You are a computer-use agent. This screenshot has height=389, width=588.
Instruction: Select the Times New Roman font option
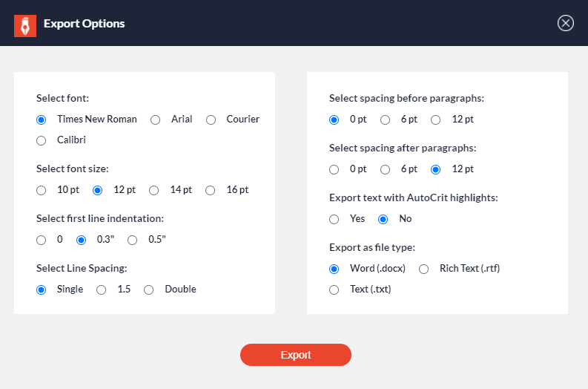[42, 120]
